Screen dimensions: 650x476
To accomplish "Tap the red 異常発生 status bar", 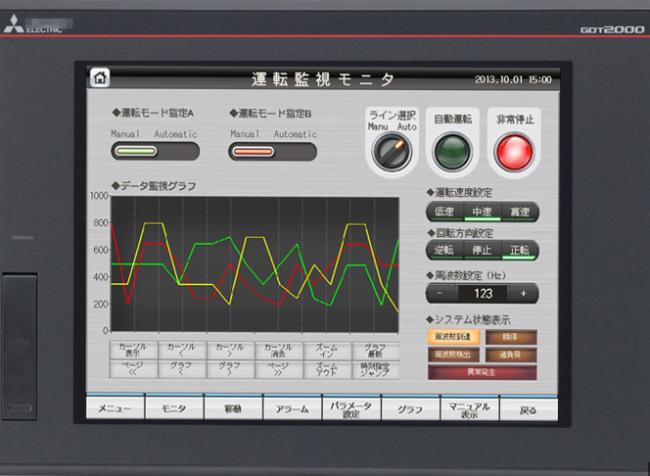I will (x=482, y=372).
